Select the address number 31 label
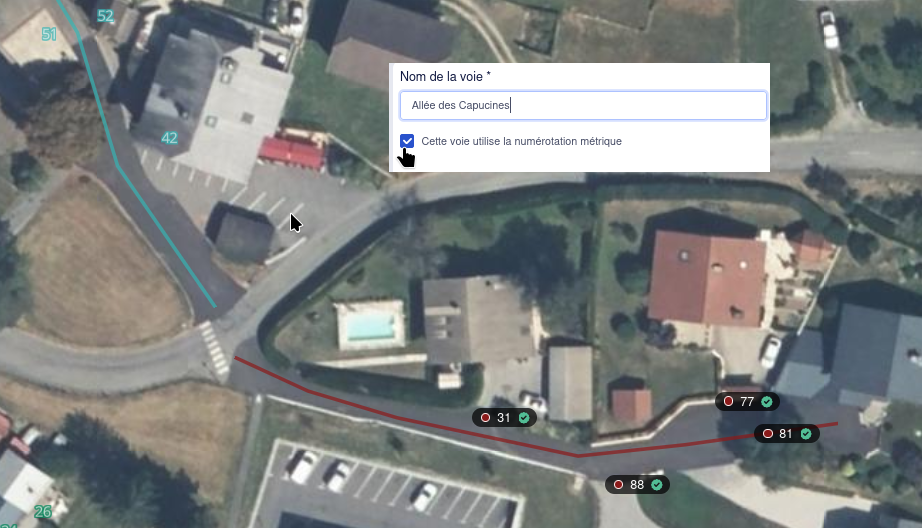Viewport: 922px width, 528px height. pyautogui.click(x=503, y=417)
